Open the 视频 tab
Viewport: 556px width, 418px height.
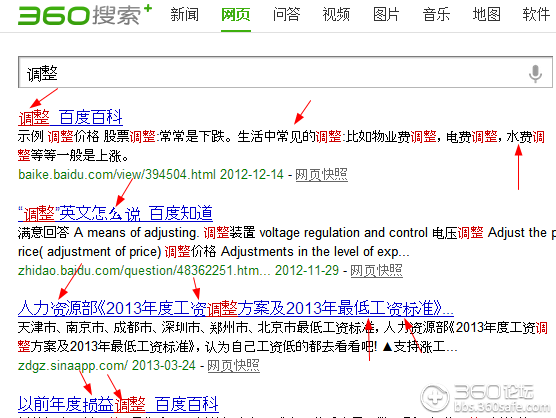tap(336, 15)
